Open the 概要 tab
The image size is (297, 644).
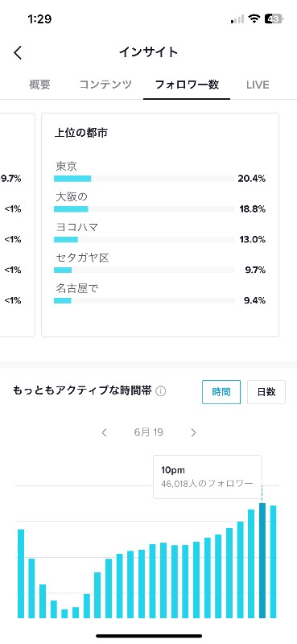click(x=40, y=85)
